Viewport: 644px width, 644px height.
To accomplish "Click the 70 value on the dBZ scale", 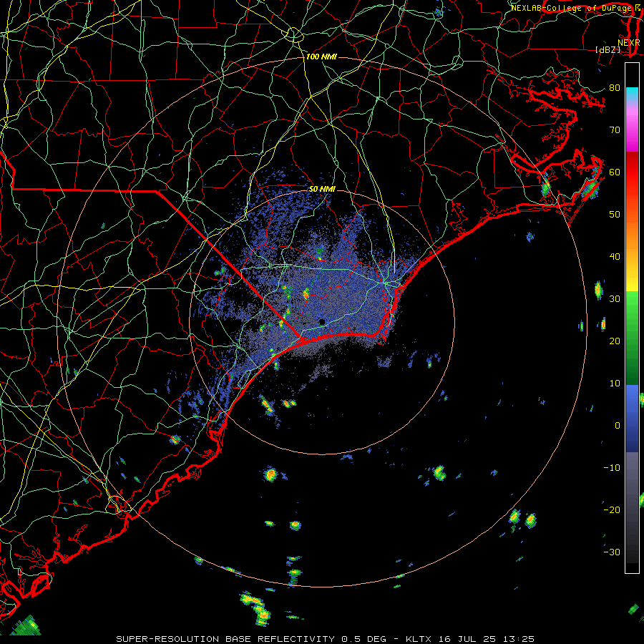I will click(615, 130).
